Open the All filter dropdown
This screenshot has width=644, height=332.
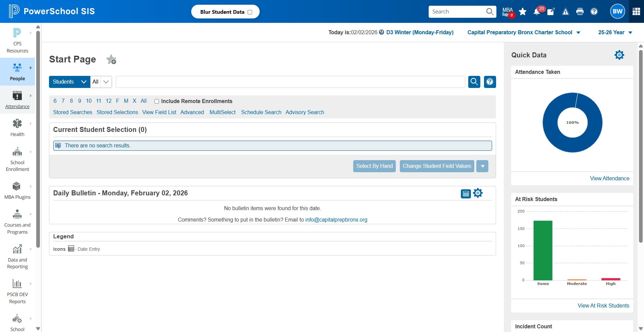[101, 82]
